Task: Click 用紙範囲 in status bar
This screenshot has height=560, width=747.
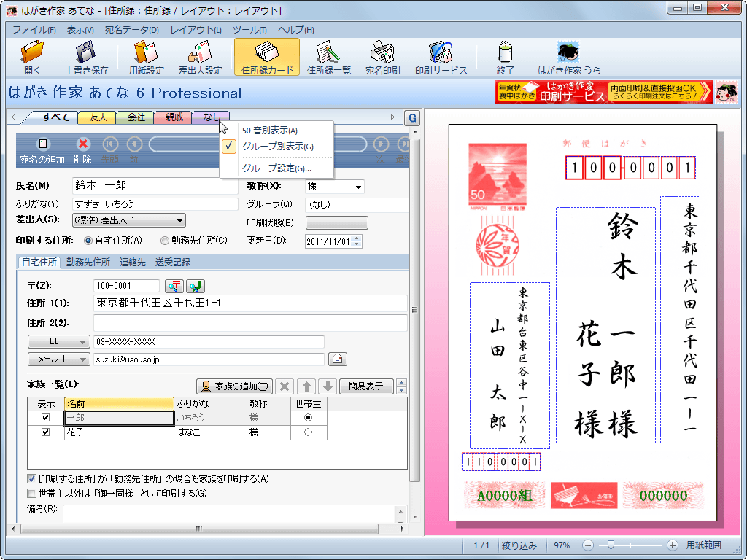Action: pos(704,545)
